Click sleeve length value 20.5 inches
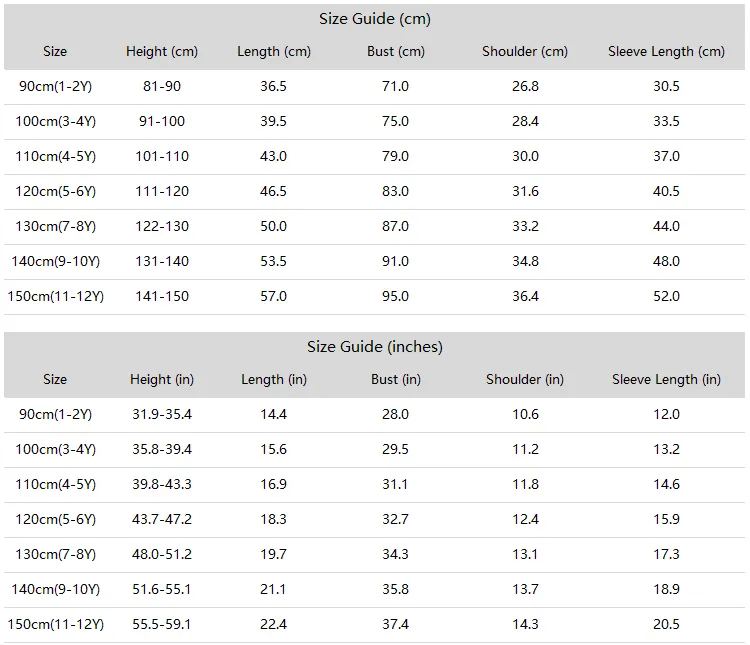The image size is (750, 645). (666, 624)
